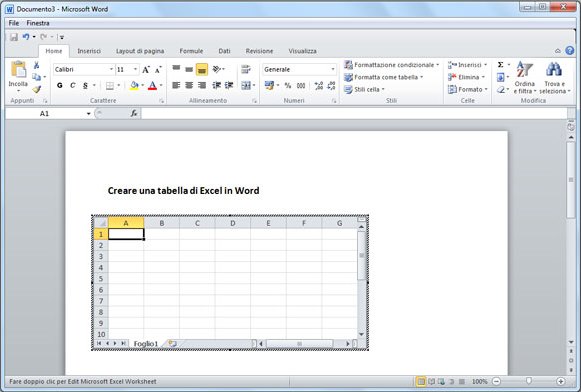Align cell content to the middle
Image resolution: width=581 pixels, height=392 pixels.
click(x=189, y=69)
